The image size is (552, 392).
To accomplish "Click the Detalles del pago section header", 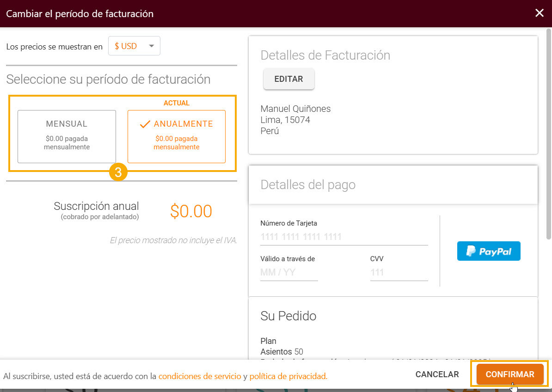I will (x=308, y=184).
